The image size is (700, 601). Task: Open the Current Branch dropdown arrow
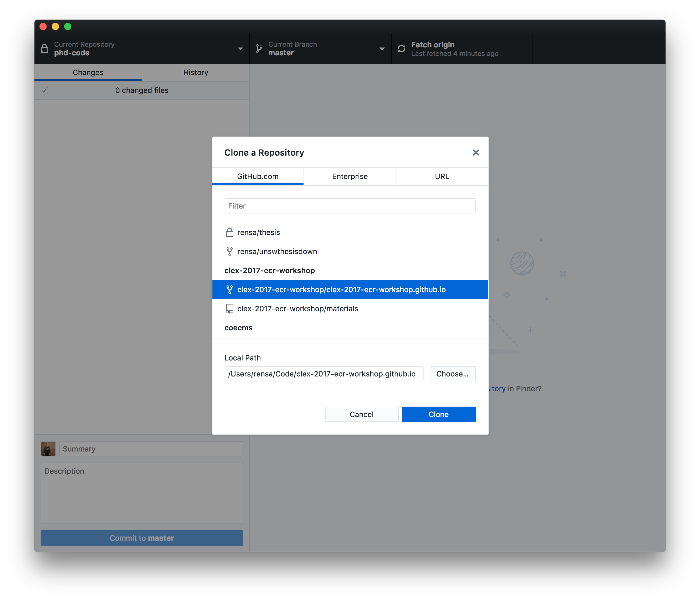tap(382, 49)
